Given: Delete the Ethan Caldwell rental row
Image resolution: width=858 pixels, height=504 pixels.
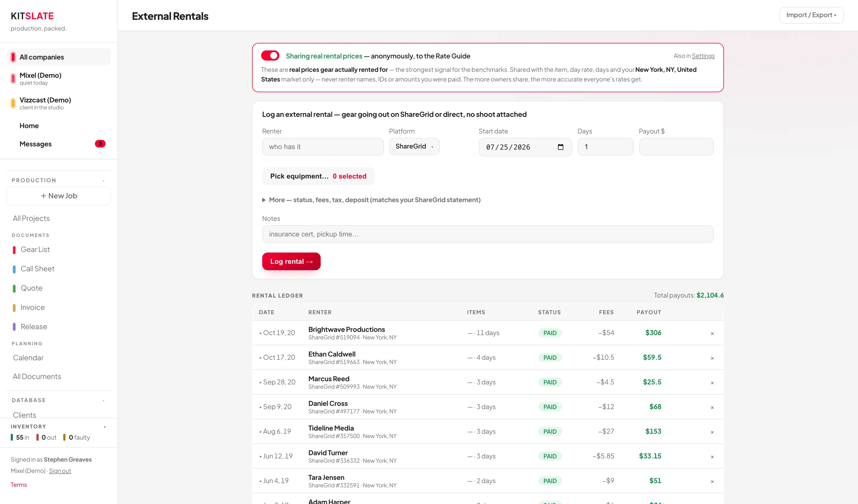Looking at the screenshot, I should coord(712,358).
